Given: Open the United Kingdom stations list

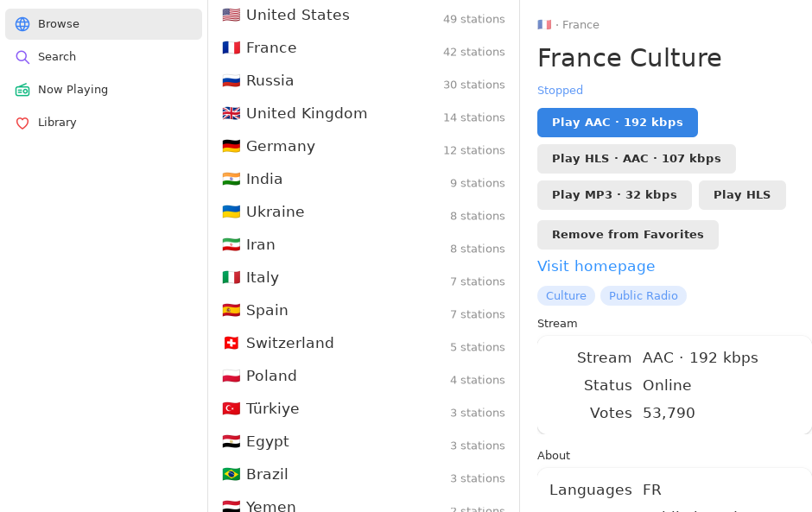Looking at the screenshot, I should tap(364, 113).
